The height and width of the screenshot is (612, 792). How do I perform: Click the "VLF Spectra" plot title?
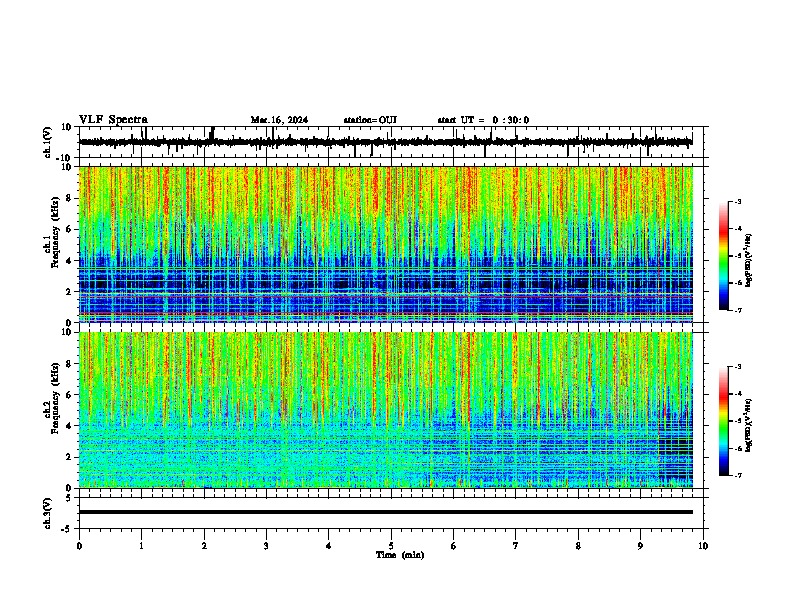[113, 120]
